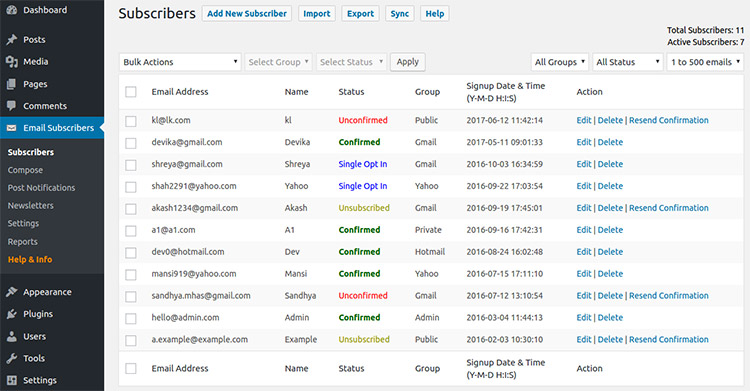Click Edit for mansi919@yahoo.com
This screenshot has width=750, height=391.
point(584,274)
